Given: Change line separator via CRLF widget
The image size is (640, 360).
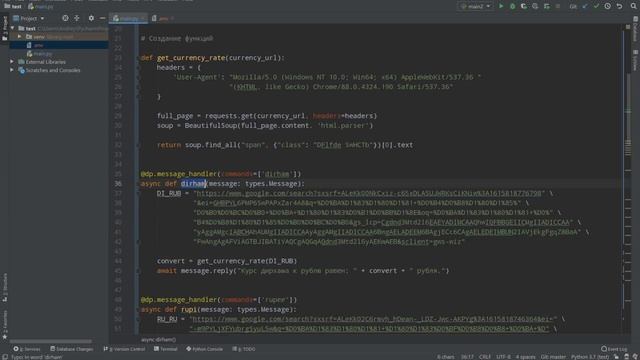Looking at the screenshot, I should click(485, 357).
